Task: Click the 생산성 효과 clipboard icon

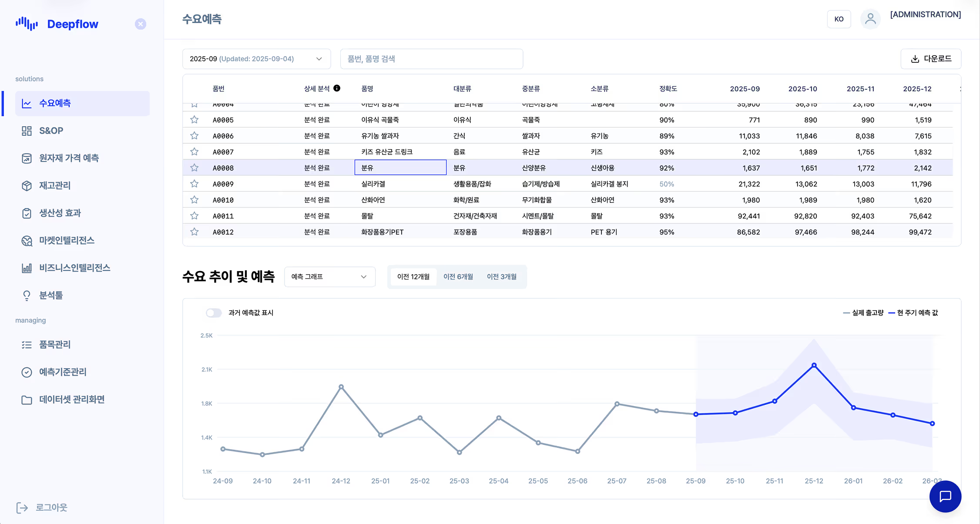Action: click(27, 213)
